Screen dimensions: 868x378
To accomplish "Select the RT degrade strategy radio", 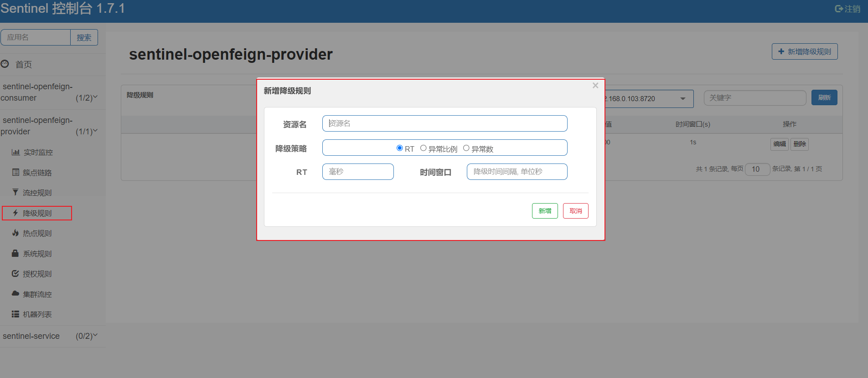I will (400, 148).
